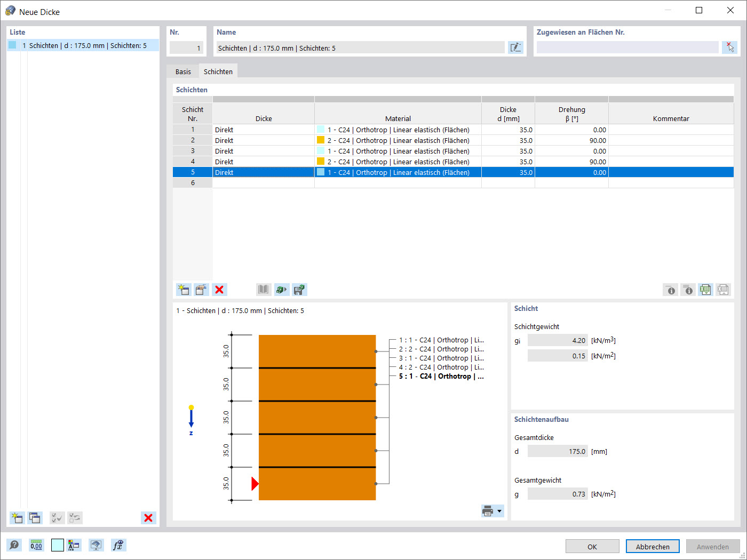Create a new thickness in the Liste panel
Image resolution: width=747 pixels, height=560 pixels.
point(17,518)
